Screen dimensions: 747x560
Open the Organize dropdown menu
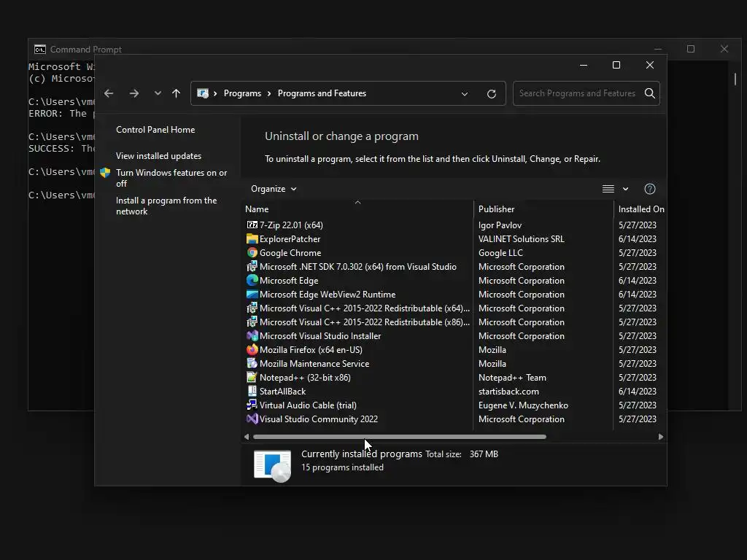tap(274, 189)
